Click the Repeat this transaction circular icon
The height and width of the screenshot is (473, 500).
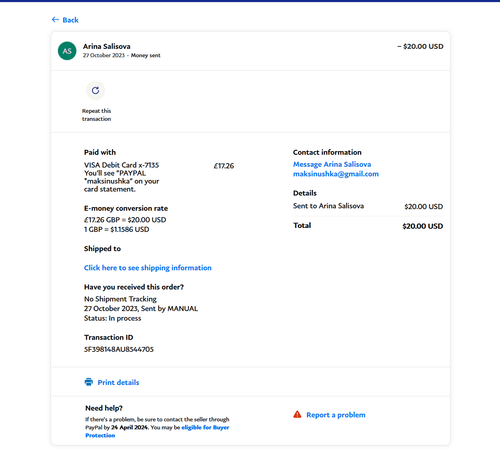[x=95, y=90]
